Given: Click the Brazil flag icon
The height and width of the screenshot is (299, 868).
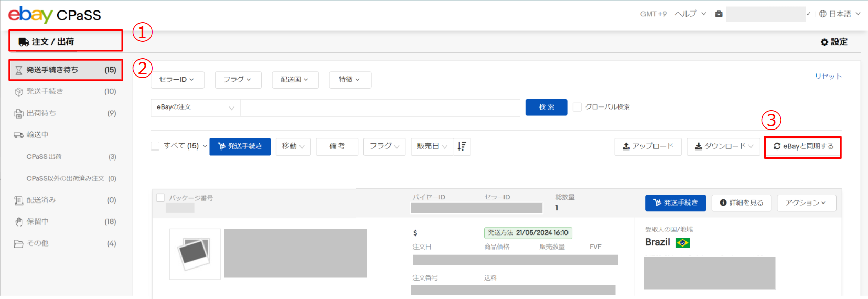Looking at the screenshot, I should 682,242.
